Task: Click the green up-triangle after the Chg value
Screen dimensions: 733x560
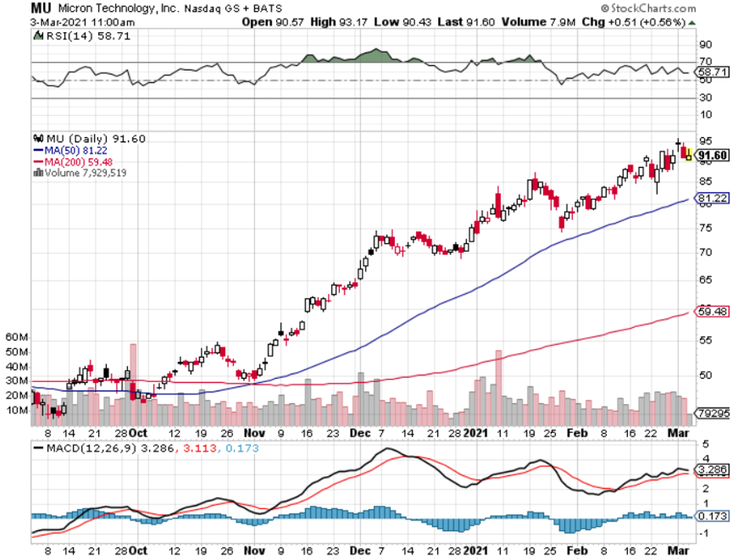Action: point(692,23)
